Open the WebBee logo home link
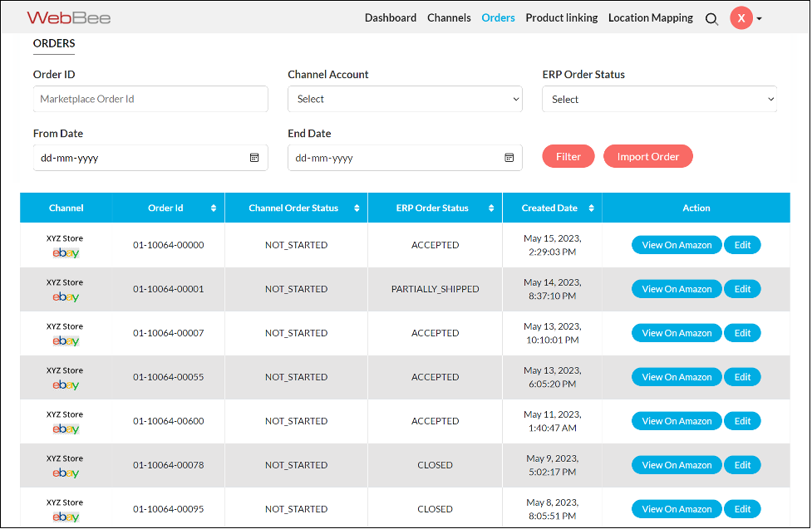Screen dimensions: 812x529 [69, 18]
